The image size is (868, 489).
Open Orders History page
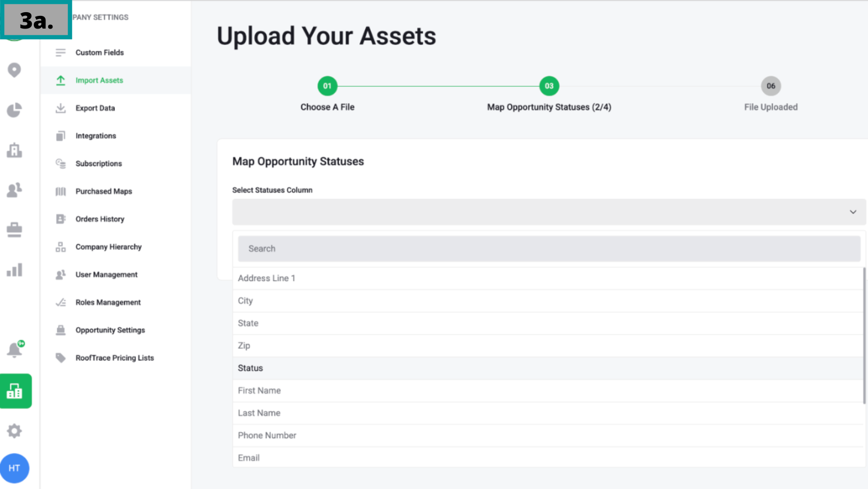100,219
